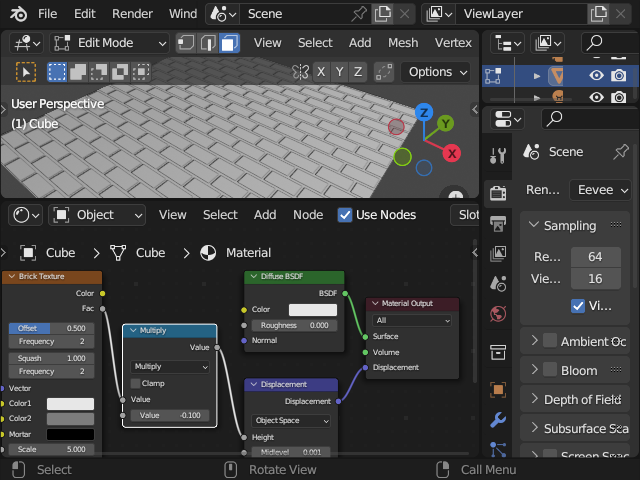
Task: Set selection mode to Invert
Action: (120, 72)
